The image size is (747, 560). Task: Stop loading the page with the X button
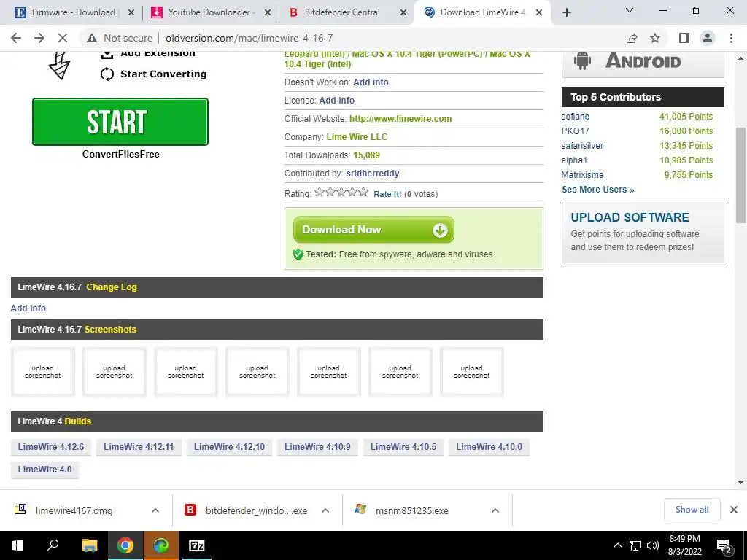[63, 38]
